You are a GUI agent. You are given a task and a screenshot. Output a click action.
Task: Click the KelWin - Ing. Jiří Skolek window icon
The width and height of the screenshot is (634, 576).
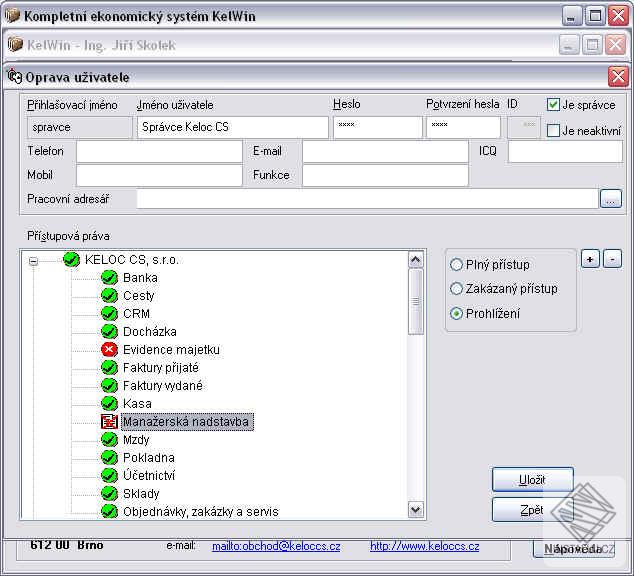point(15,44)
